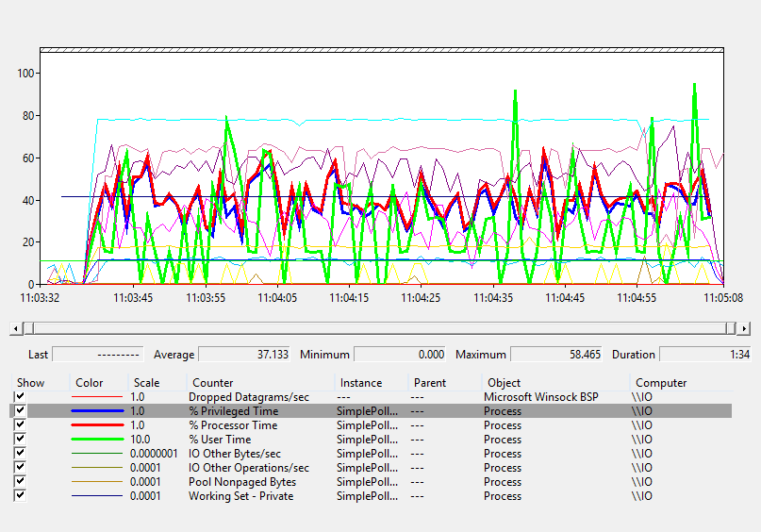Image resolution: width=761 pixels, height=532 pixels.
Task: Sort by the Counter column header
Action: (212, 383)
